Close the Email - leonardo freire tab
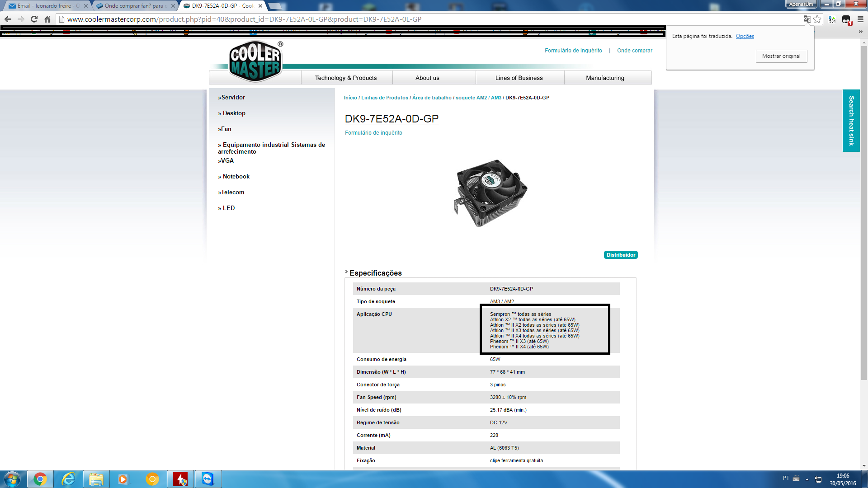This screenshot has height=488, width=868. [86, 6]
